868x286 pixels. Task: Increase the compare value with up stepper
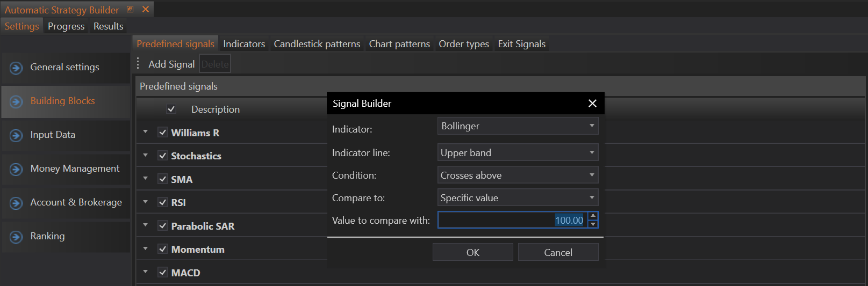click(x=593, y=216)
